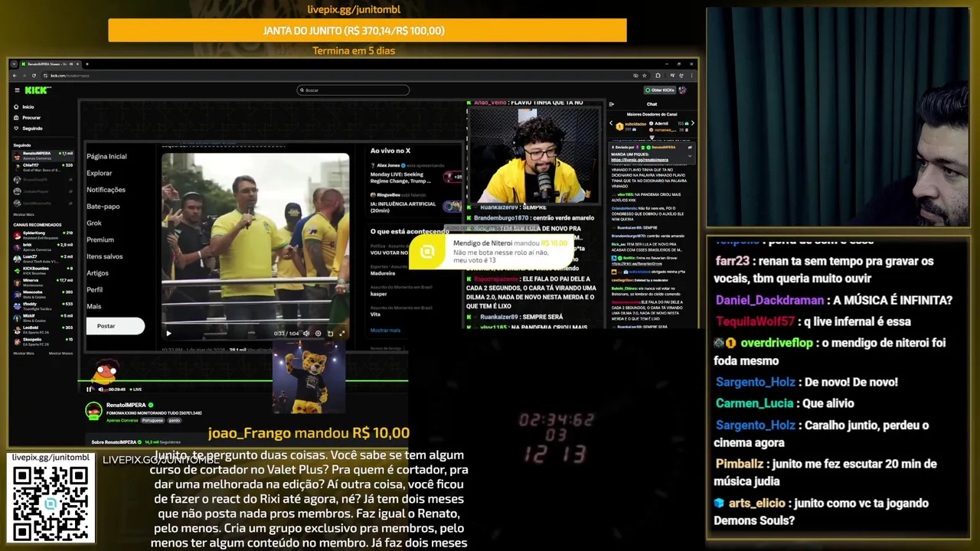Play the X video with play icon

[x=169, y=333]
